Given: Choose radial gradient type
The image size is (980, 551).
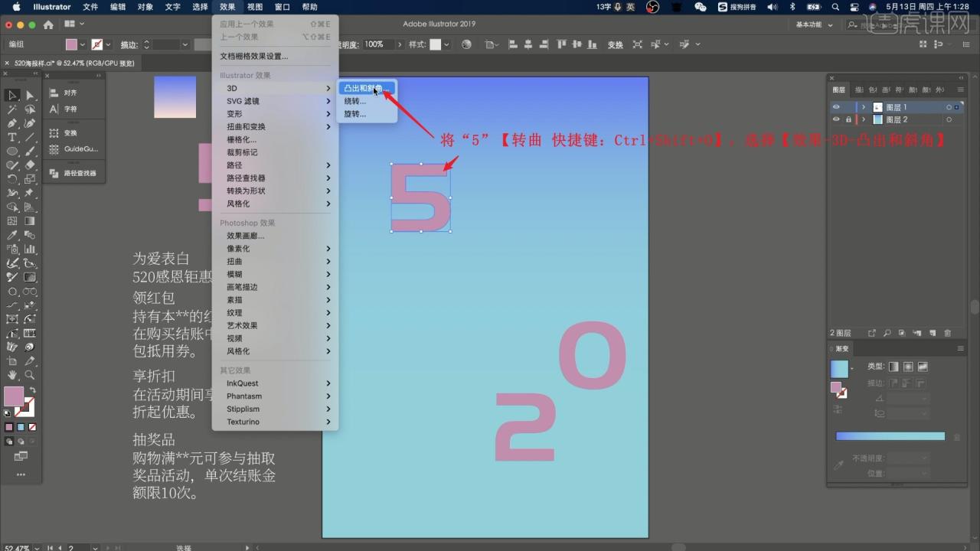Looking at the screenshot, I should point(908,367).
